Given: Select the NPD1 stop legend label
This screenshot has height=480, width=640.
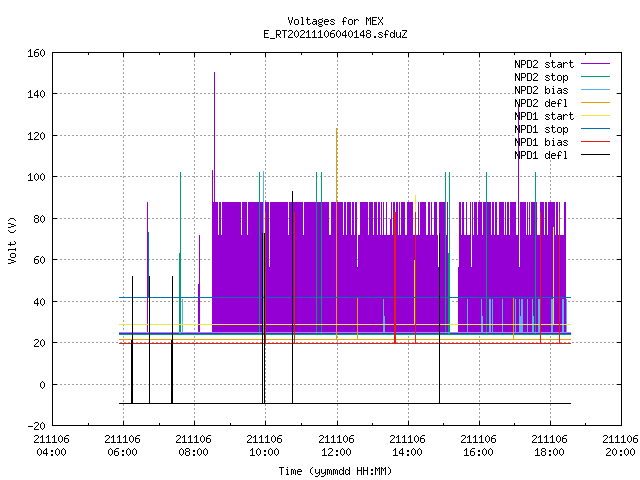Looking at the screenshot, I should pyautogui.click(x=541, y=129).
